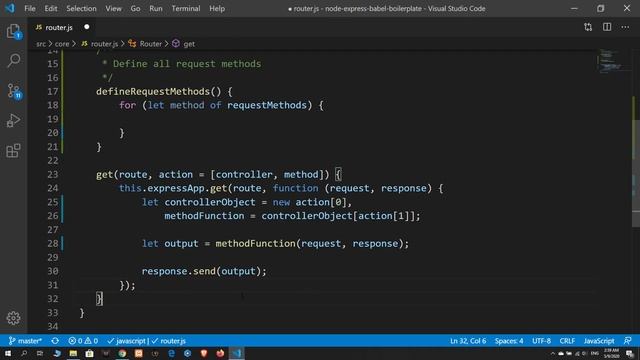640x360 pixels.
Task: Click on 'methodFunction' on line 26
Action: tap(204, 216)
